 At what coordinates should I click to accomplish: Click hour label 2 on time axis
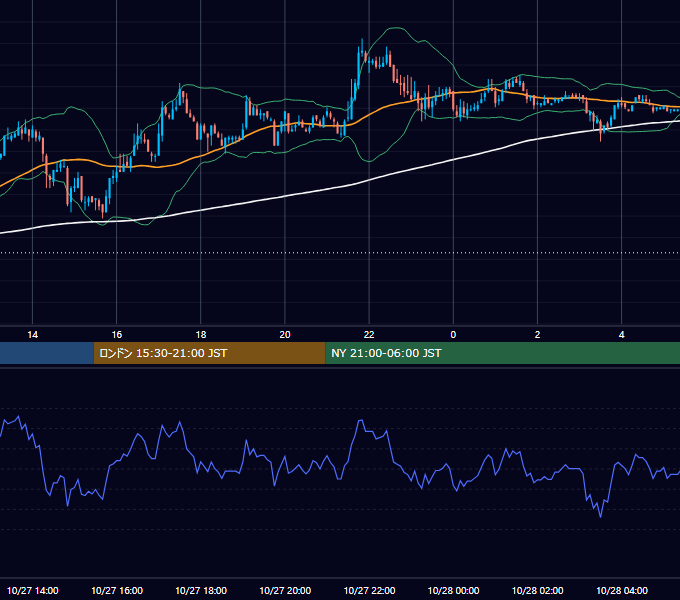(537, 335)
